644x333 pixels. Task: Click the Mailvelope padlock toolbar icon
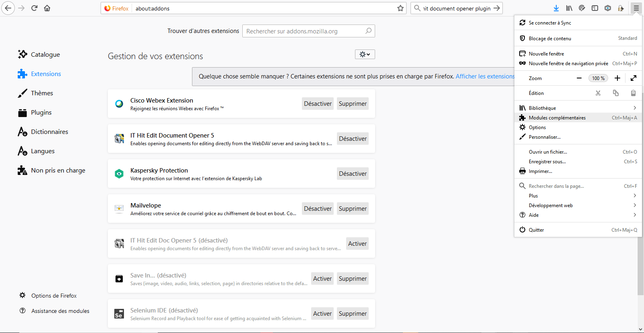tap(621, 8)
